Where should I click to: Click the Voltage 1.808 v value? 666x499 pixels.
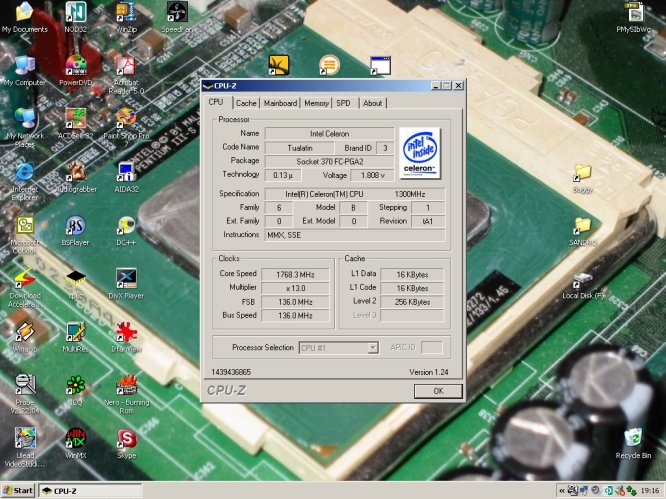373,175
